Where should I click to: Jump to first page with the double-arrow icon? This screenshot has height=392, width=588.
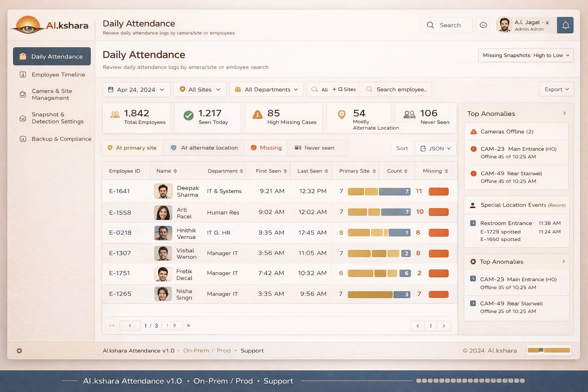pos(112,326)
